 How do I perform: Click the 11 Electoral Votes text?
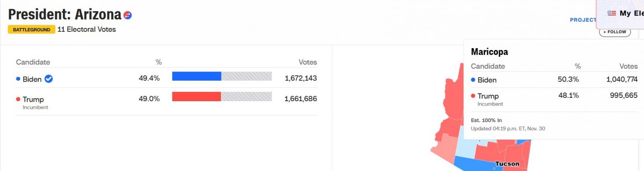click(x=86, y=29)
